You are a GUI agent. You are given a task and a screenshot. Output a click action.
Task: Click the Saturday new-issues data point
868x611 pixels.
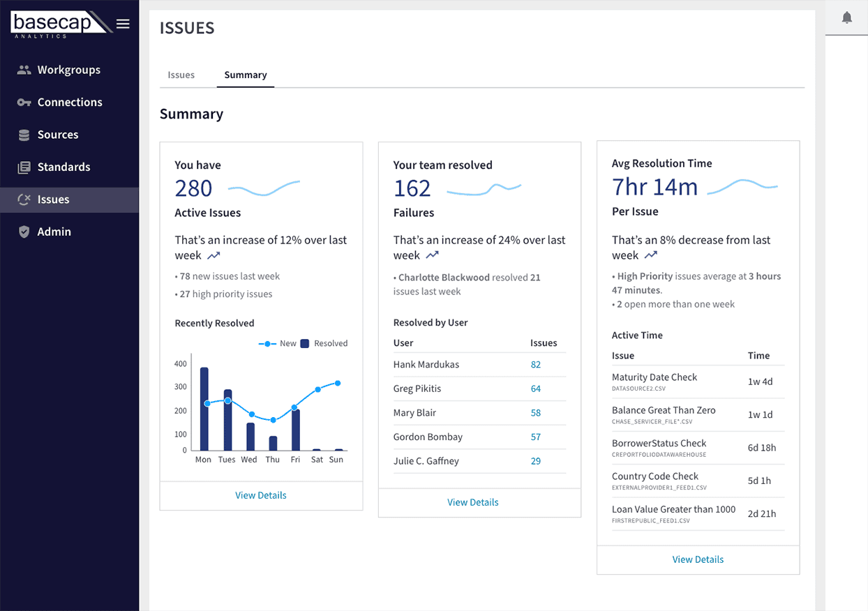317,389
